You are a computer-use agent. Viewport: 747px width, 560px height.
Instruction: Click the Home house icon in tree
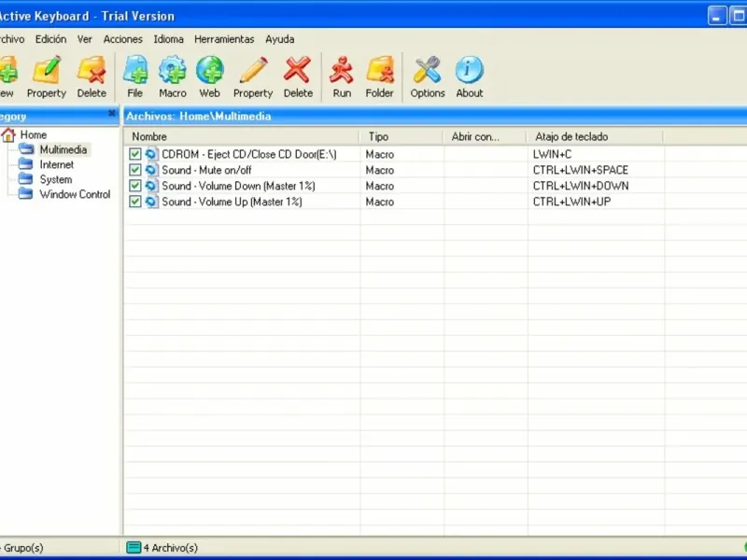tap(8, 134)
